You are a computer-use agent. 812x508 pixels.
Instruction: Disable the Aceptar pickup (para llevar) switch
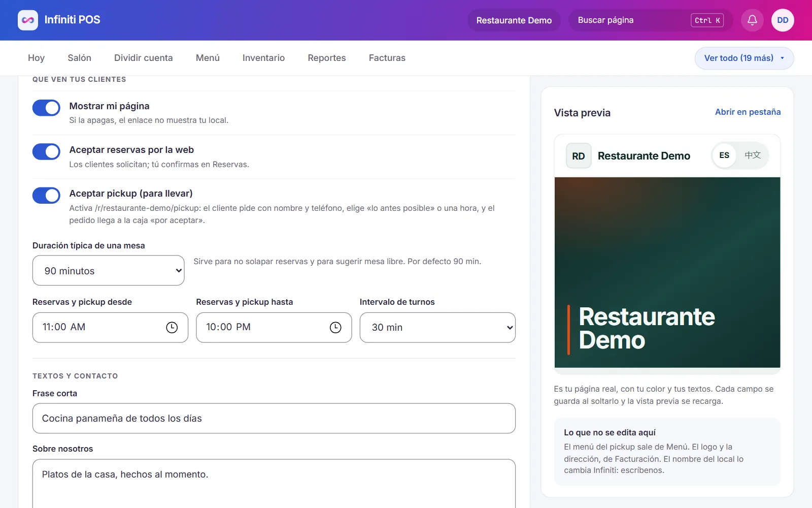(x=46, y=195)
